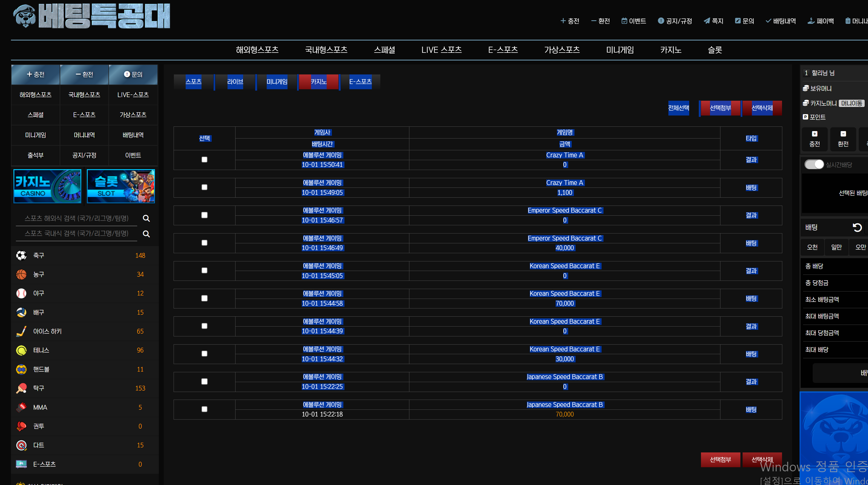
Task: Click the plus 충전 icon in user panel
Action: [x=814, y=134]
